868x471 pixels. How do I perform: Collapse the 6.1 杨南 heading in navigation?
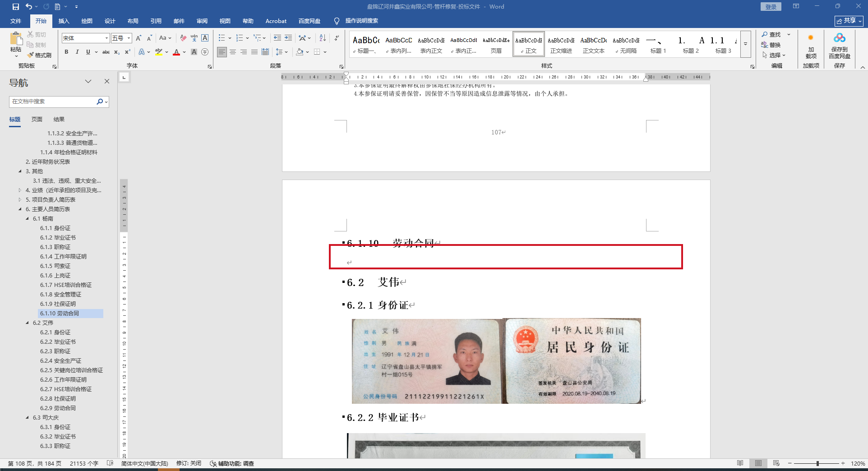tap(27, 219)
